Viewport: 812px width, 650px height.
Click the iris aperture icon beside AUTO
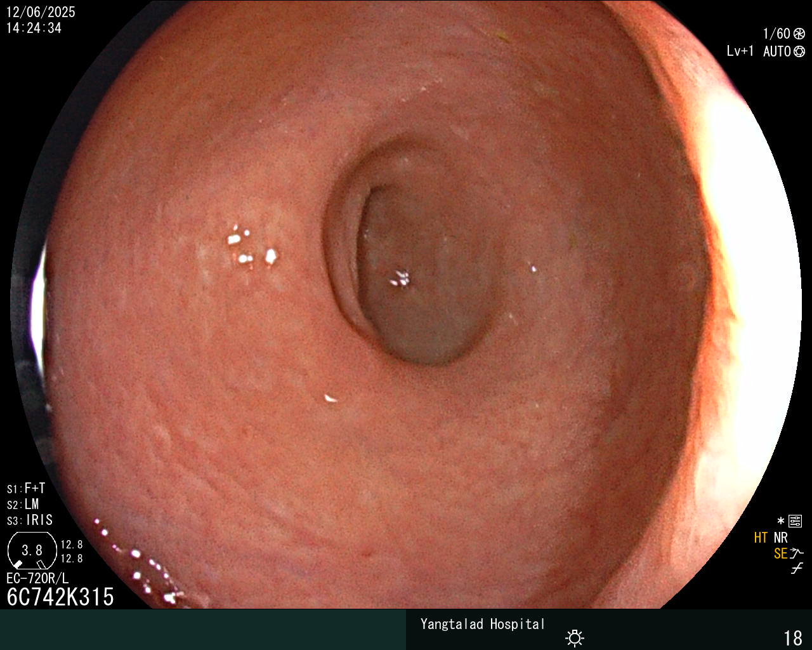(x=799, y=51)
